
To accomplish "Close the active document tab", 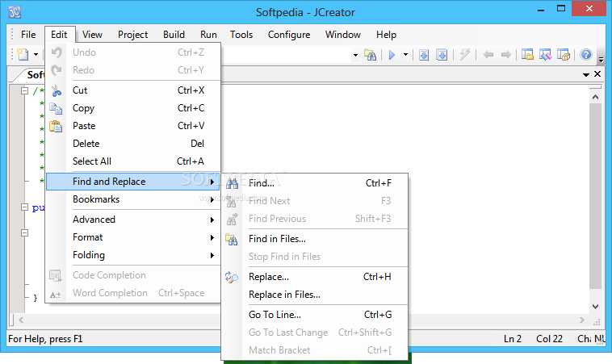I will [x=597, y=73].
